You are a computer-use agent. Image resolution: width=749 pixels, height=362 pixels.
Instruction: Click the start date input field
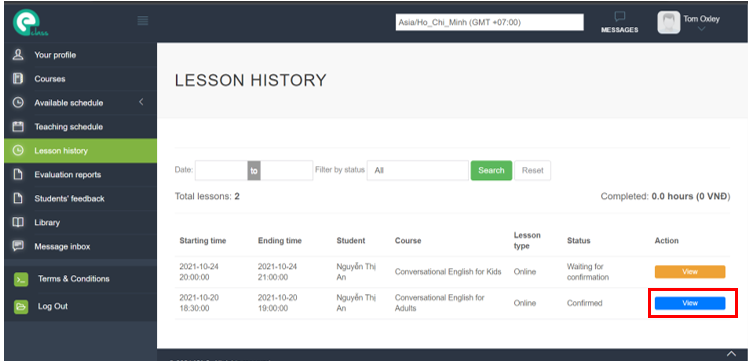pos(221,170)
